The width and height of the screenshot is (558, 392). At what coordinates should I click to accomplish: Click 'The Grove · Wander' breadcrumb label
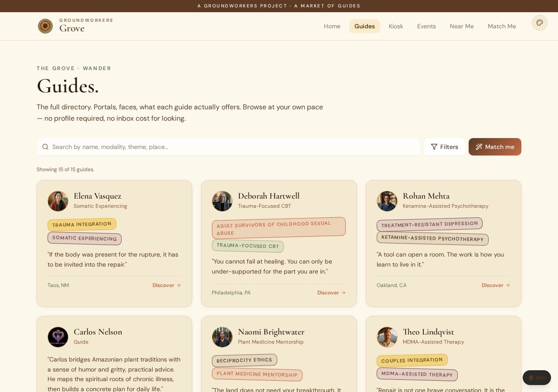pyautogui.click(x=74, y=68)
